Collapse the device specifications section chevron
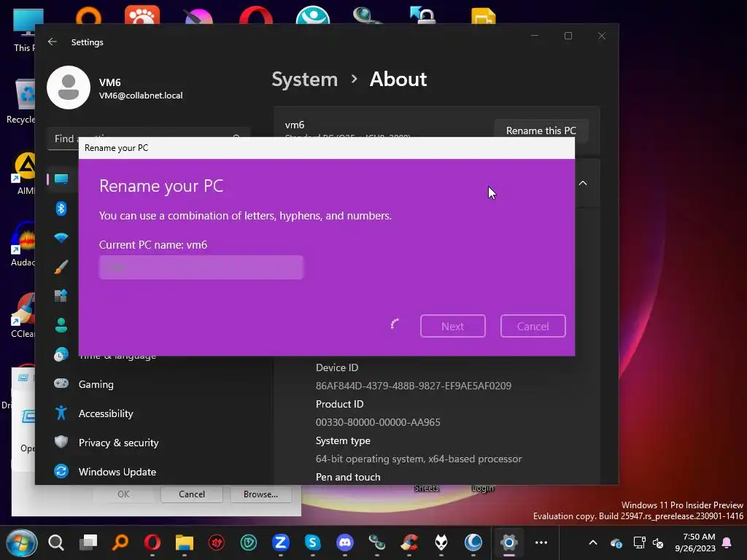Viewport: 747px width, 560px height. point(583,183)
